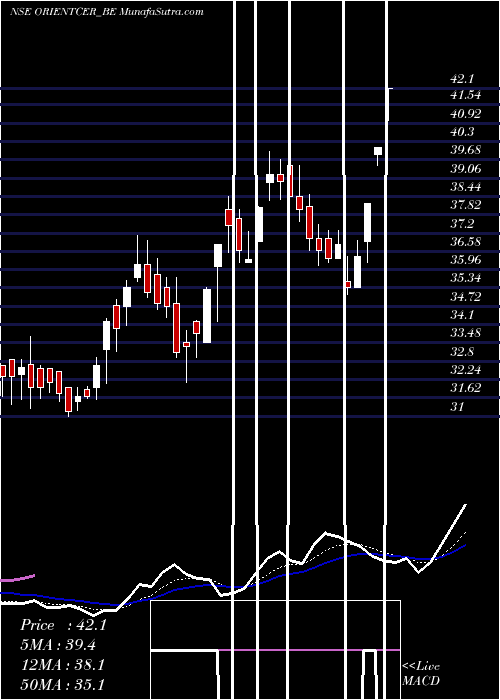Click the 40.92 price axis label
Image resolution: width=500 pixels, height=700 pixels.
(466, 114)
